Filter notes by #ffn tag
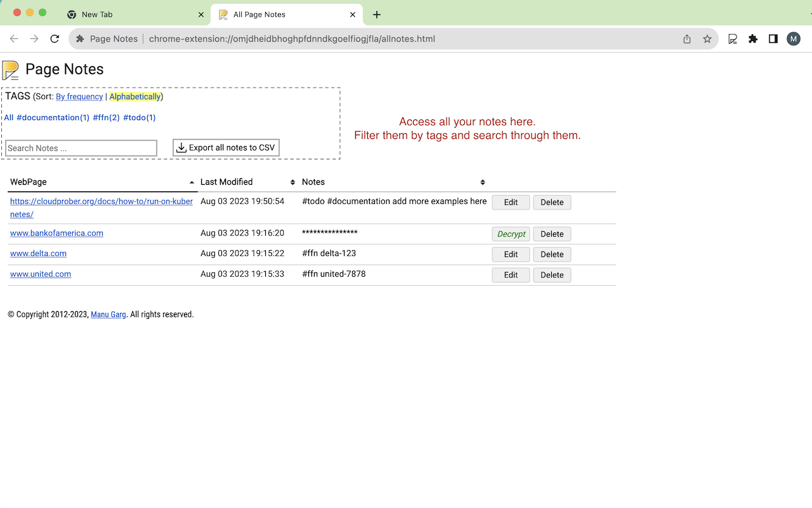 coord(106,117)
